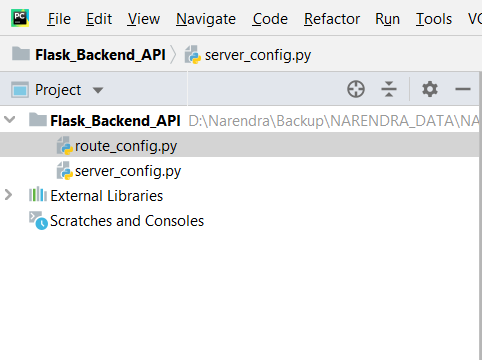The width and height of the screenshot is (482, 360).
Task: Open the Run menu
Action: [x=387, y=19]
